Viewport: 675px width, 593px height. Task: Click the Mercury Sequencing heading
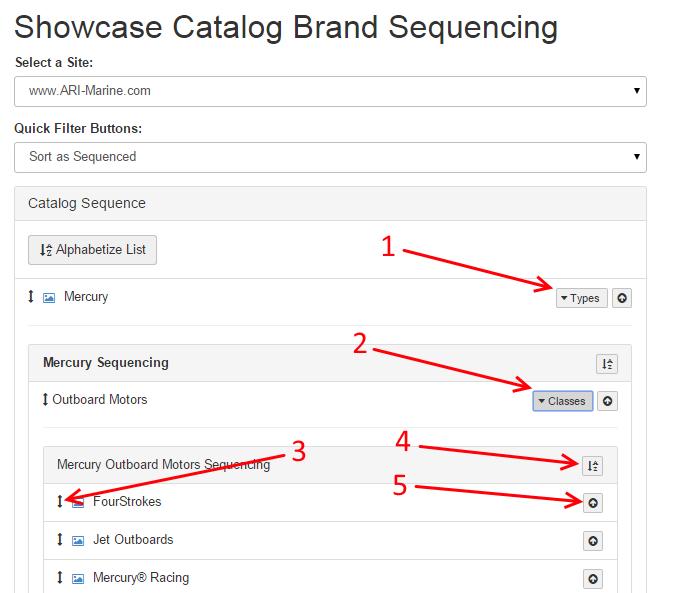[x=106, y=363]
